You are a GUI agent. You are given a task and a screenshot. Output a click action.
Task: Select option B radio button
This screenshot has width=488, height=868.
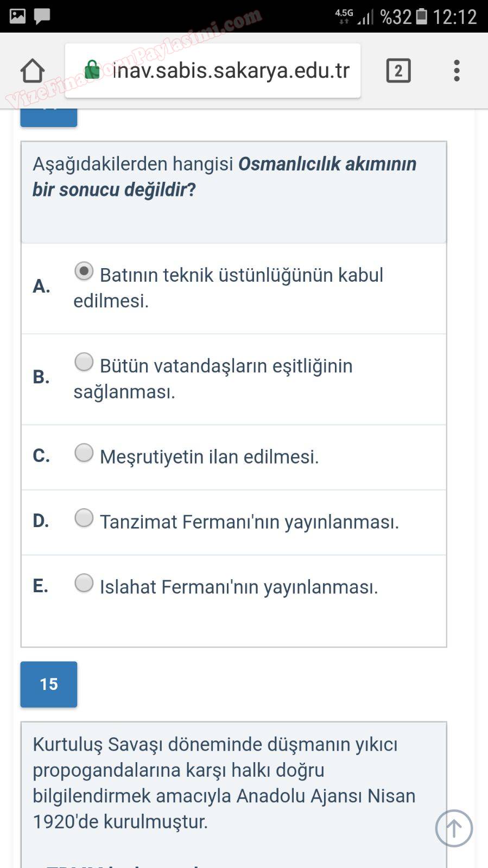click(x=84, y=362)
